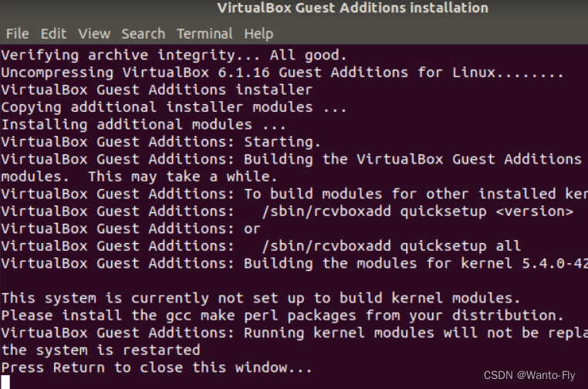
Task: Click 'Building the VirtualBox Guest Additions' line
Action: [292, 160]
